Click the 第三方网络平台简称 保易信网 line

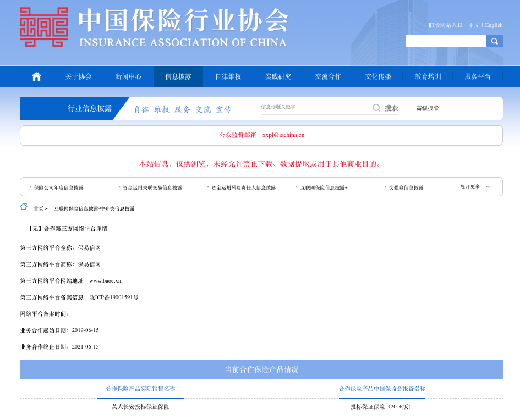click(61, 264)
